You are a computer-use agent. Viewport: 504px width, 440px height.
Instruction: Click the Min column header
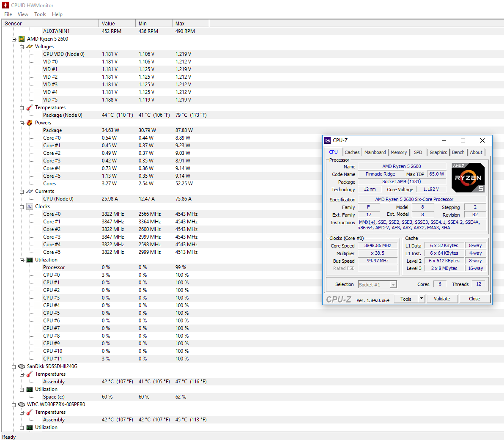(154, 23)
